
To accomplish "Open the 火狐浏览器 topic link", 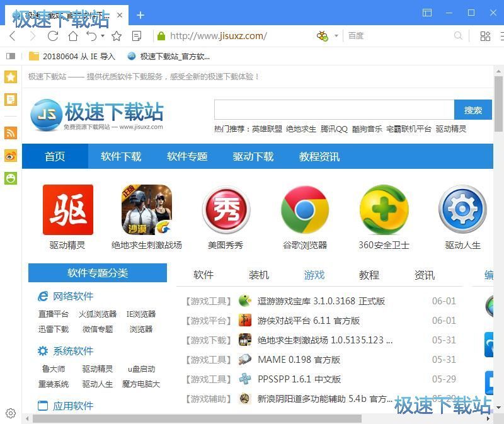I will 98,314.
